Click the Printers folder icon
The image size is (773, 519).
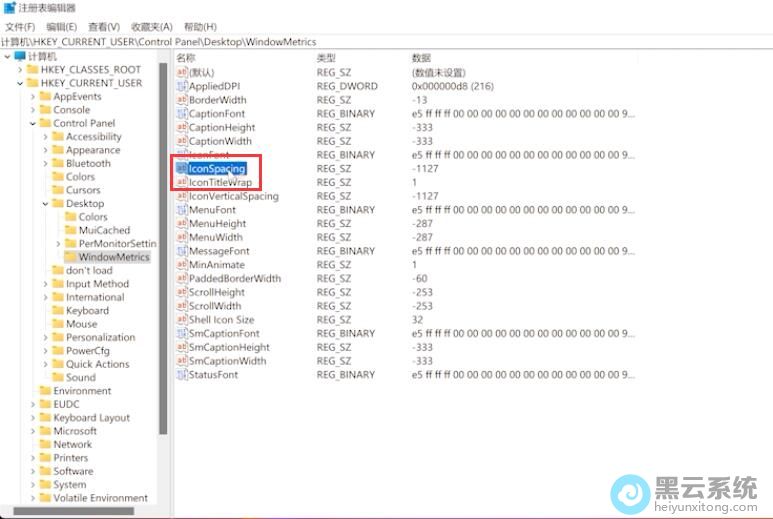[45, 457]
